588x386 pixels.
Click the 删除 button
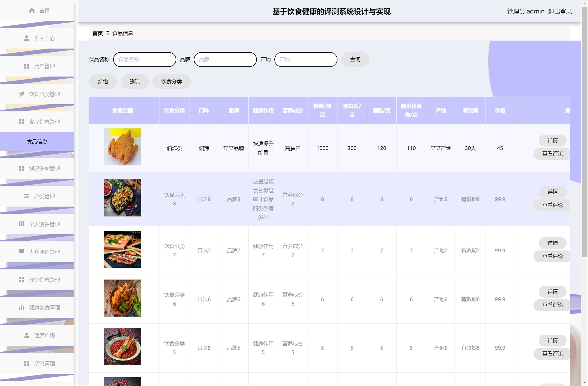pos(135,81)
